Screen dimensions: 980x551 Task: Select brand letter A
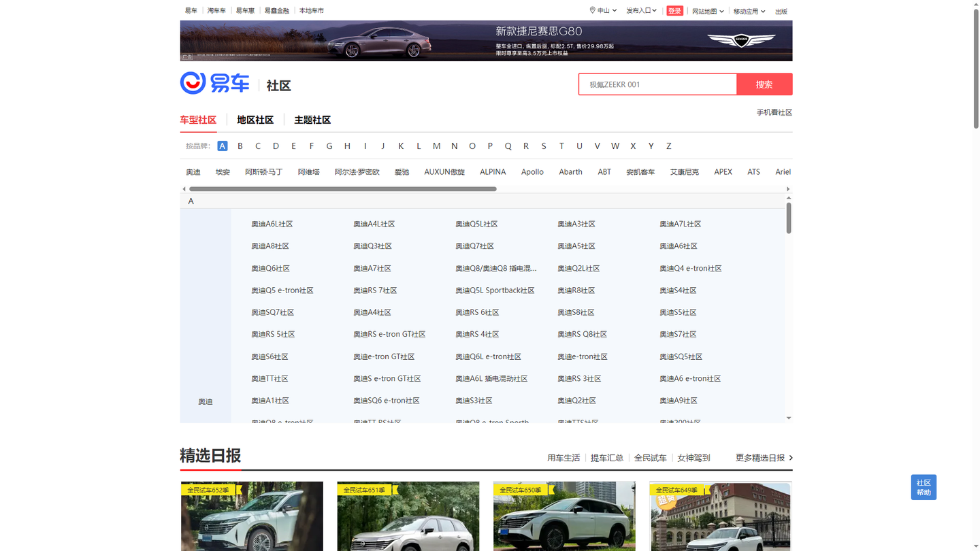tap(223, 146)
